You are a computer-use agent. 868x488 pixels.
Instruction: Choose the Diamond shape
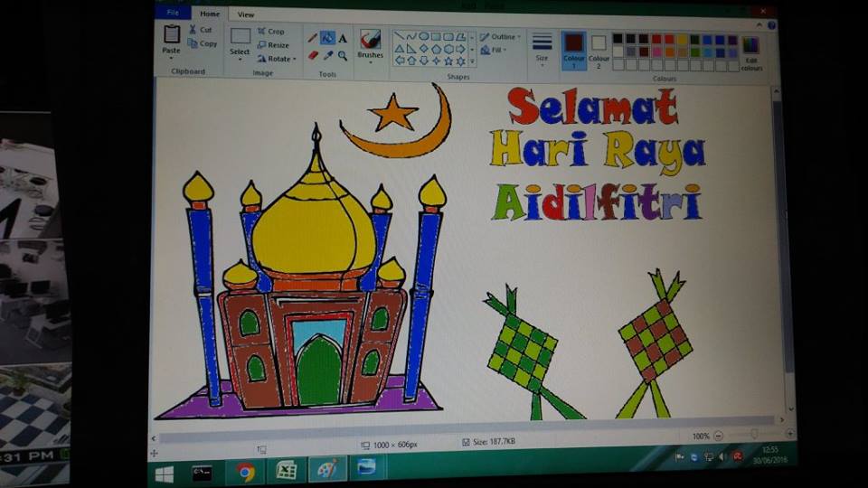[x=423, y=49]
